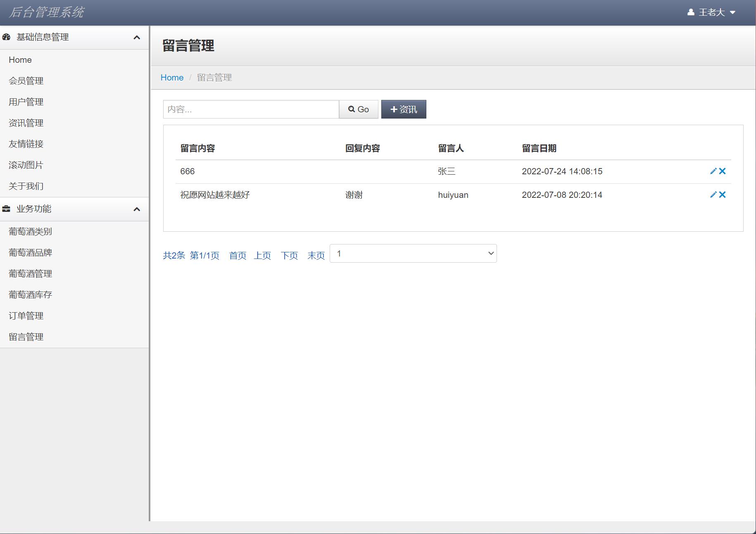Select 订单管理 from the sidebar
The width and height of the screenshot is (756, 534).
click(26, 316)
